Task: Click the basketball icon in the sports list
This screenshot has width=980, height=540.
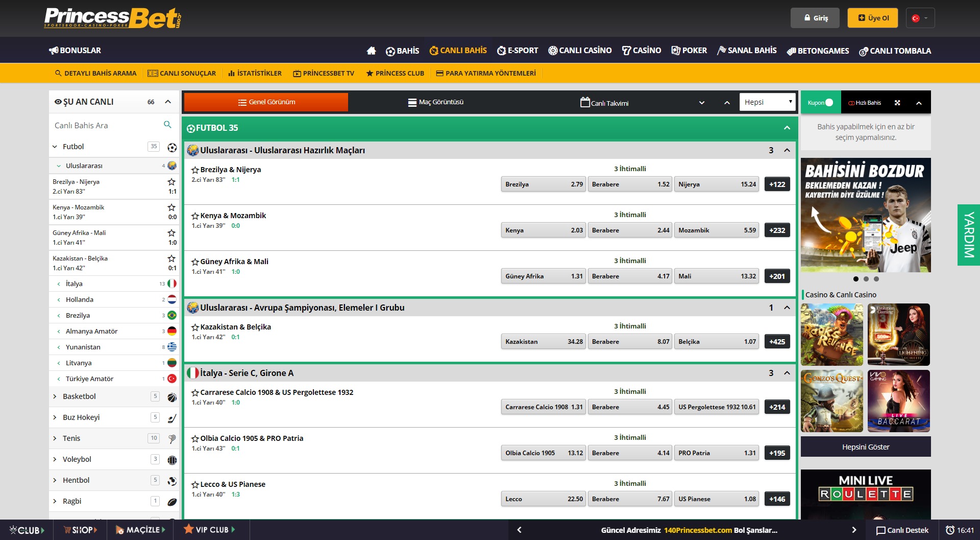Action: click(172, 397)
